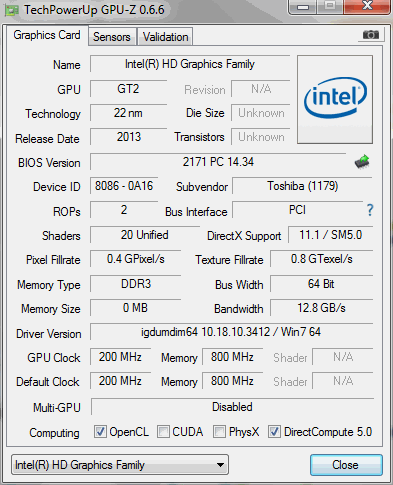The height and width of the screenshot is (485, 393).
Task: Click the Device ID 8086 - 0A16 field
Action: click(124, 186)
